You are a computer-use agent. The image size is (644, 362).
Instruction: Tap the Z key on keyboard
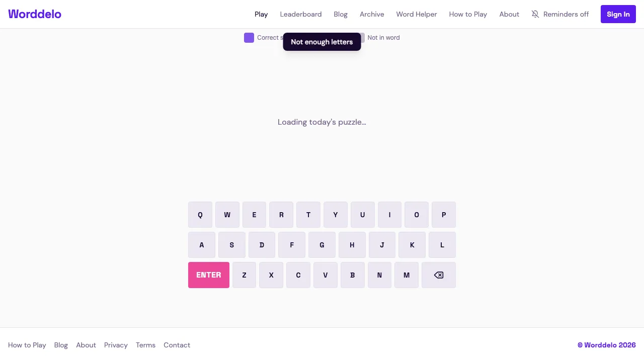tap(244, 275)
